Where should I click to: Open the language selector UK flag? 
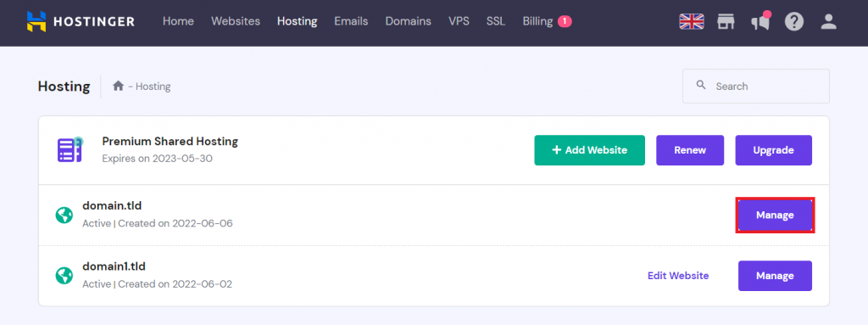(x=692, y=21)
